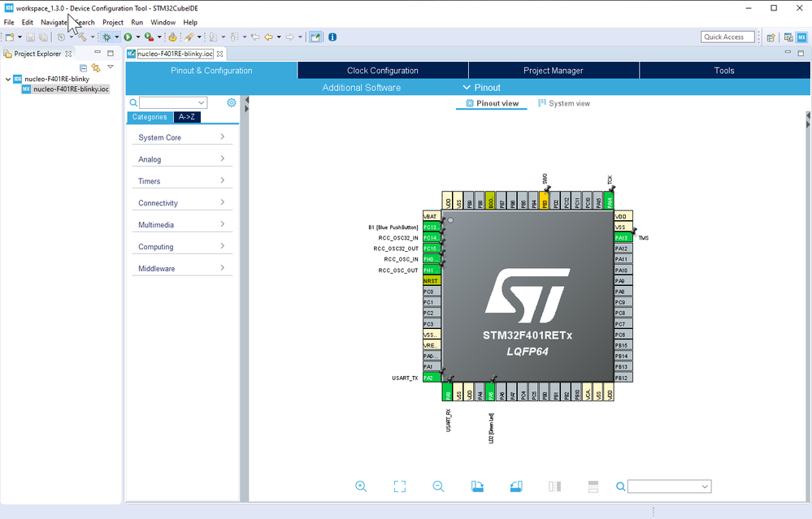
Task: Open the Pinout dropdown menu
Action: pyautogui.click(x=482, y=88)
